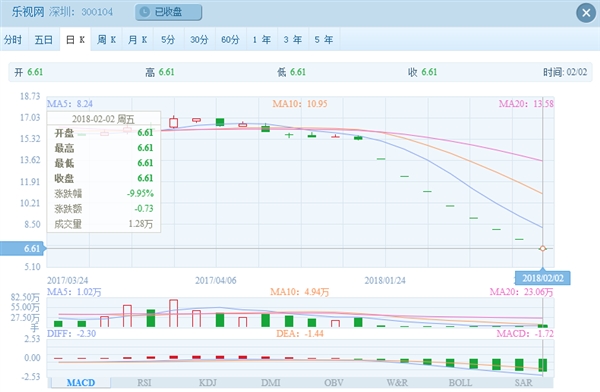Click the volume MA20: 23.06万 label

(x=522, y=292)
